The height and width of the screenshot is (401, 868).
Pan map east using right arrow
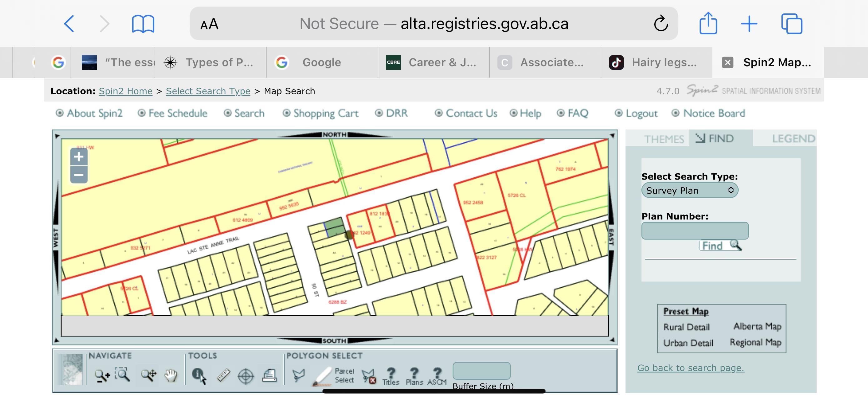tap(611, 237)
